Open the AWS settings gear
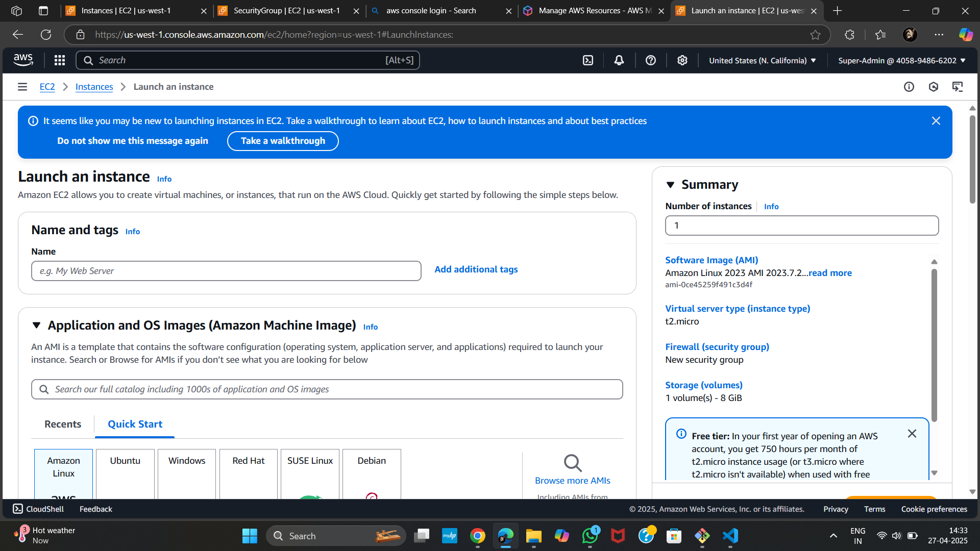 [682, 60]
